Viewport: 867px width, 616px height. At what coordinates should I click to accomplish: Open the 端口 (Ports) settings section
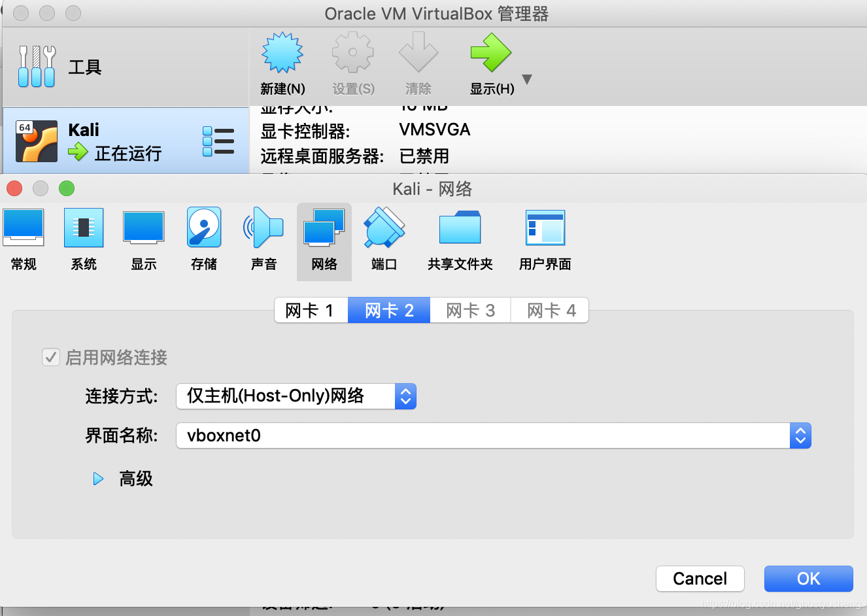point(384,239)
